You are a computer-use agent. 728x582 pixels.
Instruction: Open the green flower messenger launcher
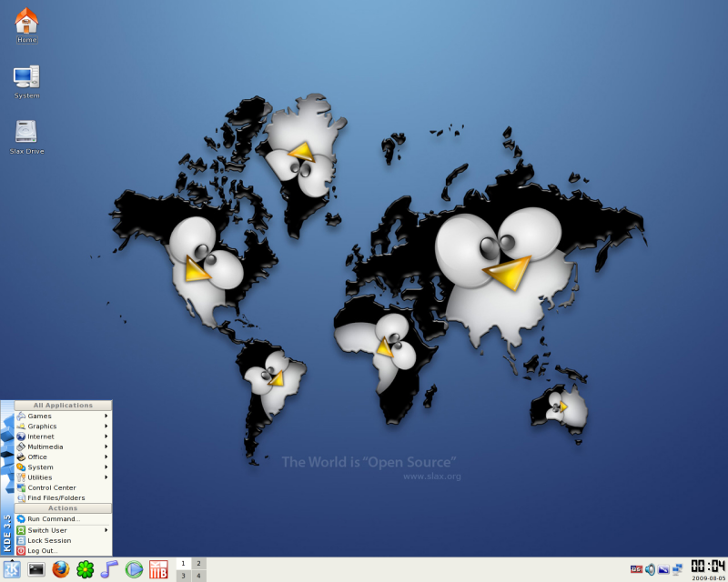click(85, 569)
